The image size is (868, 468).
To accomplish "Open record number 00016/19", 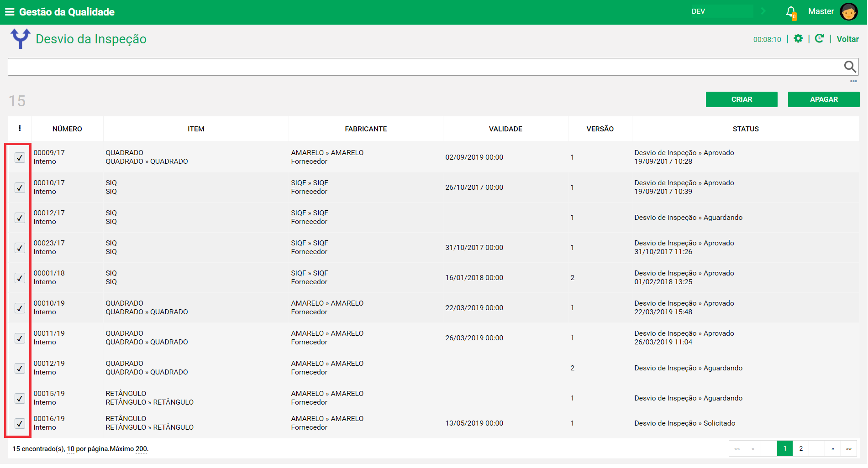I will tap(49, 419).
